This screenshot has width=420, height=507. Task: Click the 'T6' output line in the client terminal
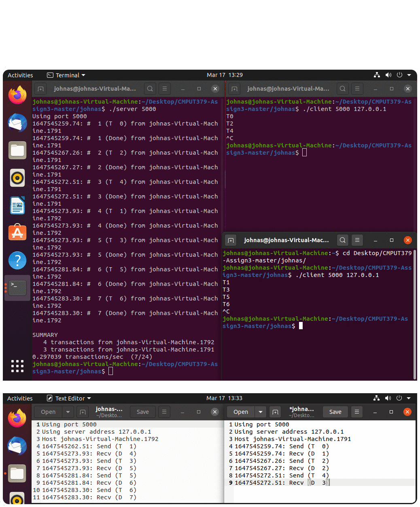tap(226, 304)
